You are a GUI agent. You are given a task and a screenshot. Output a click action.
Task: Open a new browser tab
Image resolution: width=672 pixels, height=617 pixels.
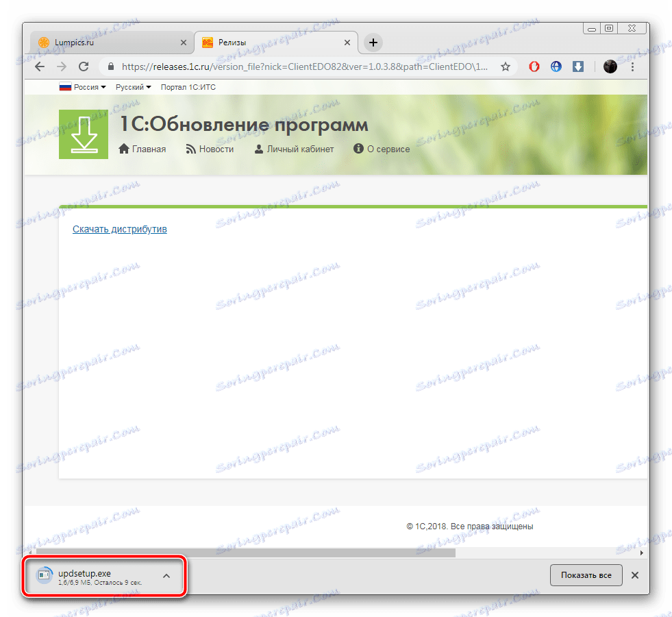coord(373,43)
